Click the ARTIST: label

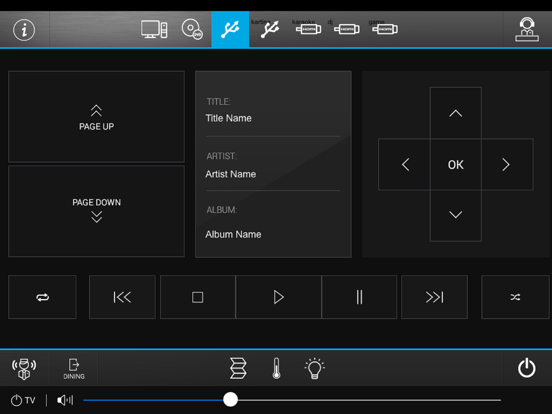(222, 156)
